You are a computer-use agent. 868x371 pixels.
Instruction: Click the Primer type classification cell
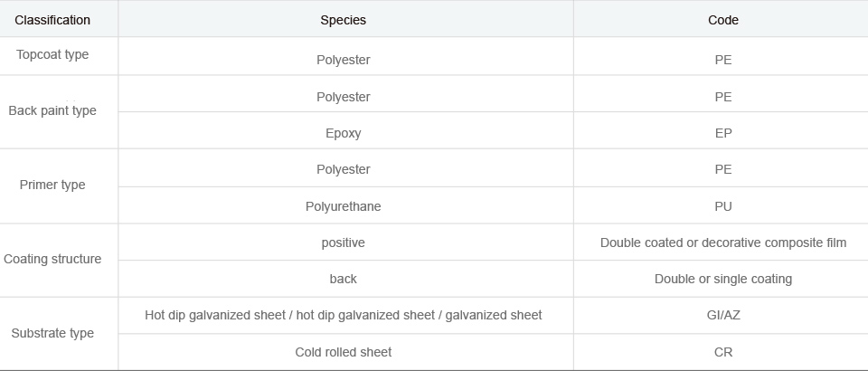click(52, 185)
